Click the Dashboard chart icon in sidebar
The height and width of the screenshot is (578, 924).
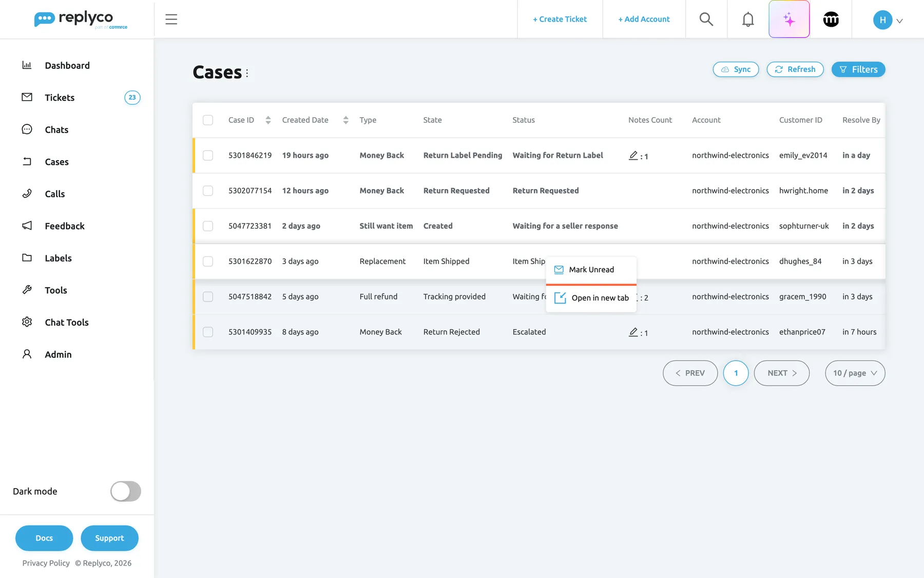[x=27, y=65]
